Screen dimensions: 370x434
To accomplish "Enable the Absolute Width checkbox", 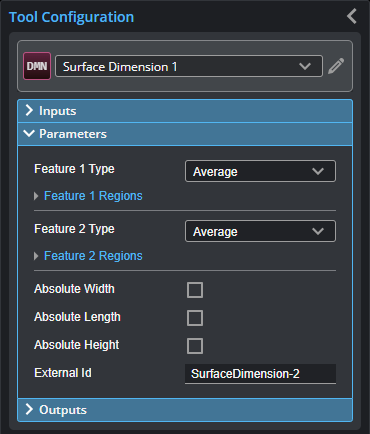I will [x=195, y=290].
